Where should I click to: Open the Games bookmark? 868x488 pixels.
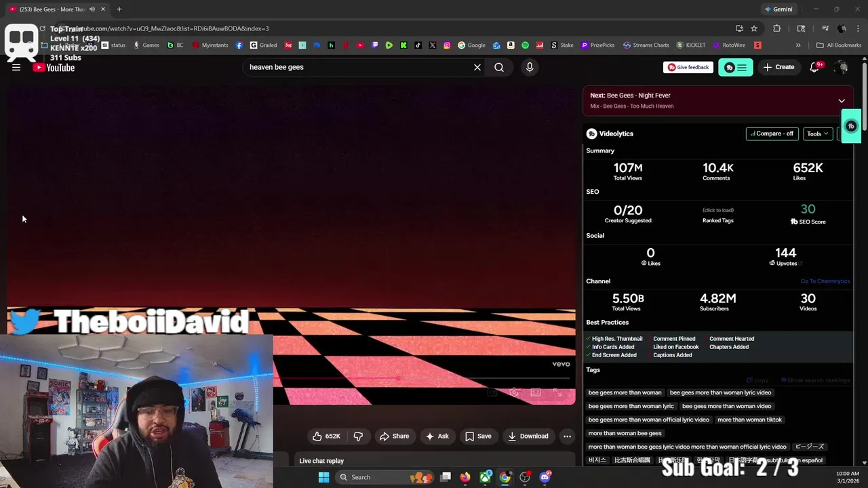click(146, 45)
